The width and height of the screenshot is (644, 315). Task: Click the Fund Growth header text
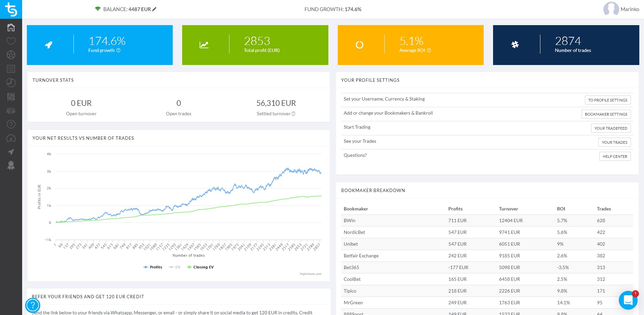click(333, 9)
